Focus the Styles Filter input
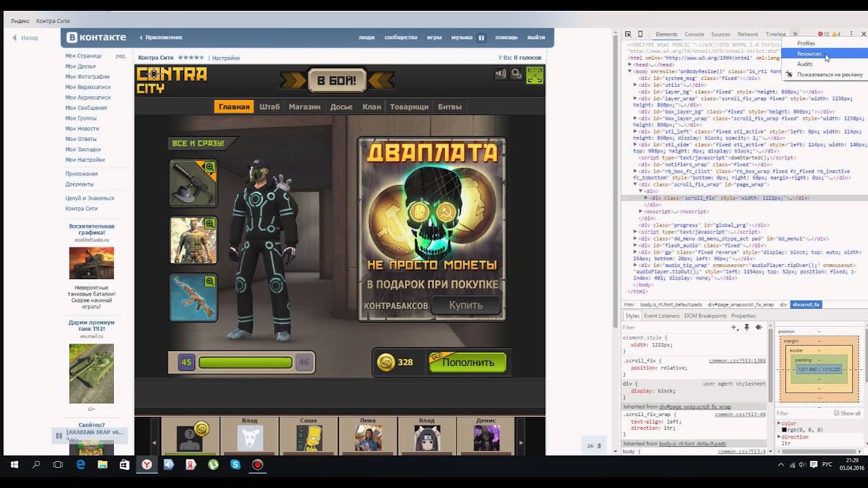 [674, 327]
